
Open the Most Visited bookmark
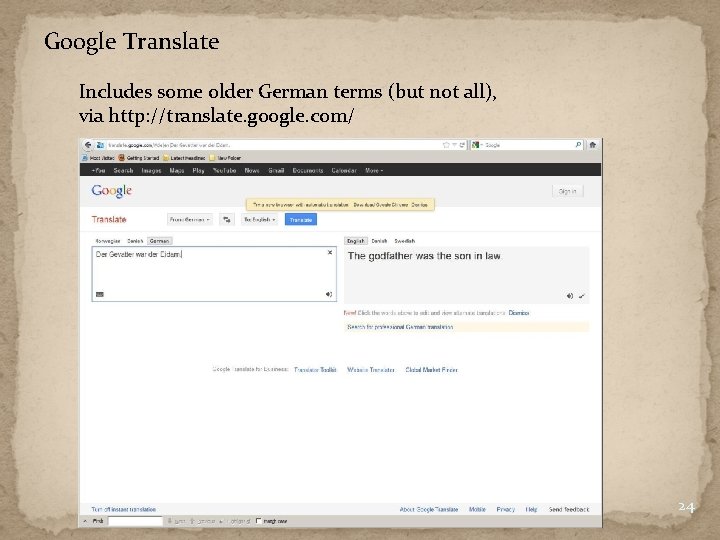pyautogui.click(x=98, y=158)
